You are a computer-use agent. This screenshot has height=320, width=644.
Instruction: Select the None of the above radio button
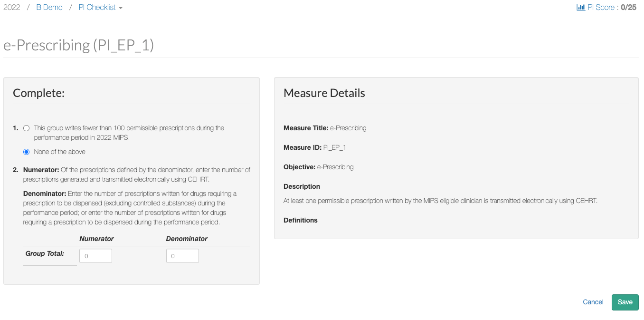[x=27, y=152]
